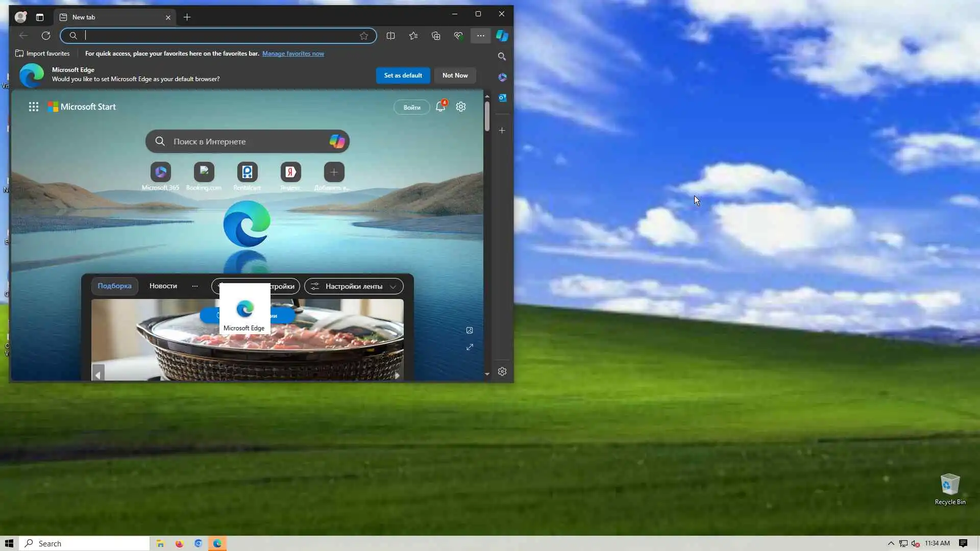Image resolution: width=980 pixels, height=551 pixels.
Task: Open Settings and more ellipsis menu
Action: 480,36
